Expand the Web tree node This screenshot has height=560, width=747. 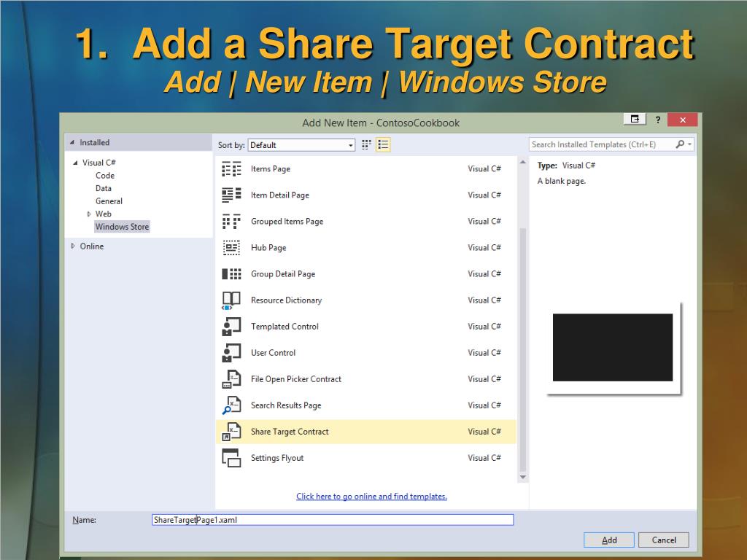click(88, 214)
